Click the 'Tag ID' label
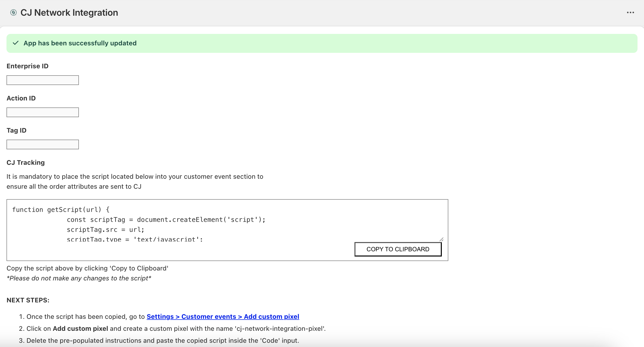644x347 pixels. 16,131
